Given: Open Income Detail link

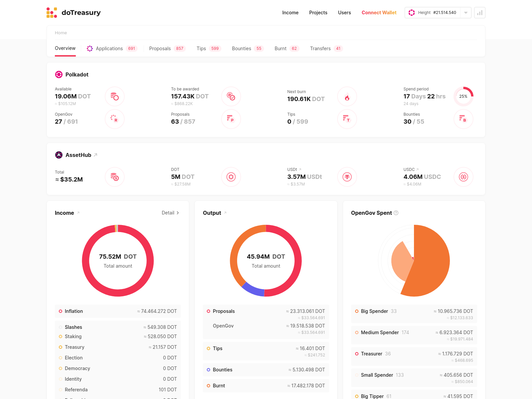Looking at the screenshot, I should tap(171, 213).
